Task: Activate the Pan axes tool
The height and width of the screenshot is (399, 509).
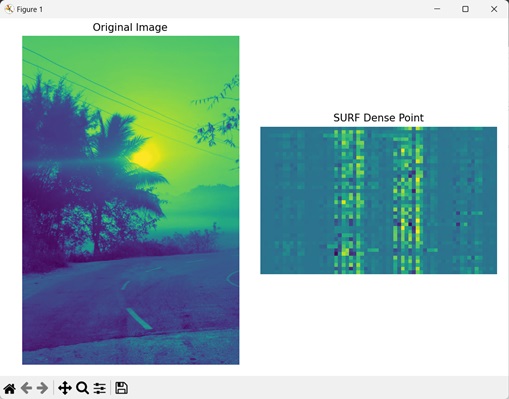Action: 65,388
